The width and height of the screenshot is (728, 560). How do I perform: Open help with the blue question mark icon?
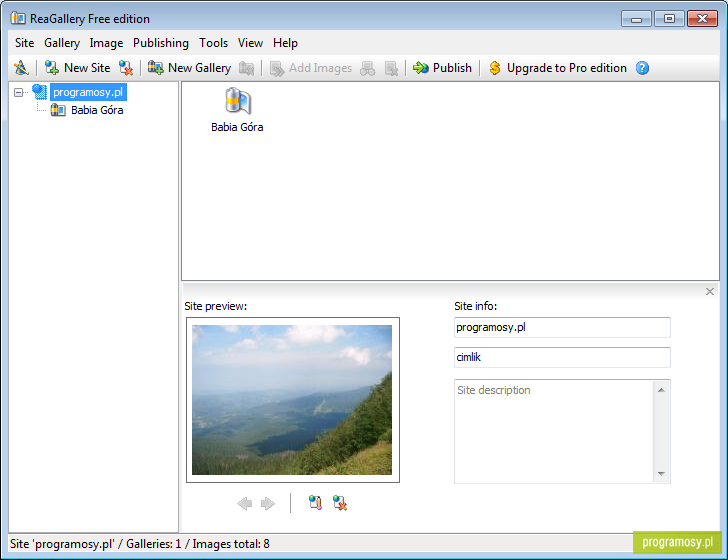[x=642, y=68]
